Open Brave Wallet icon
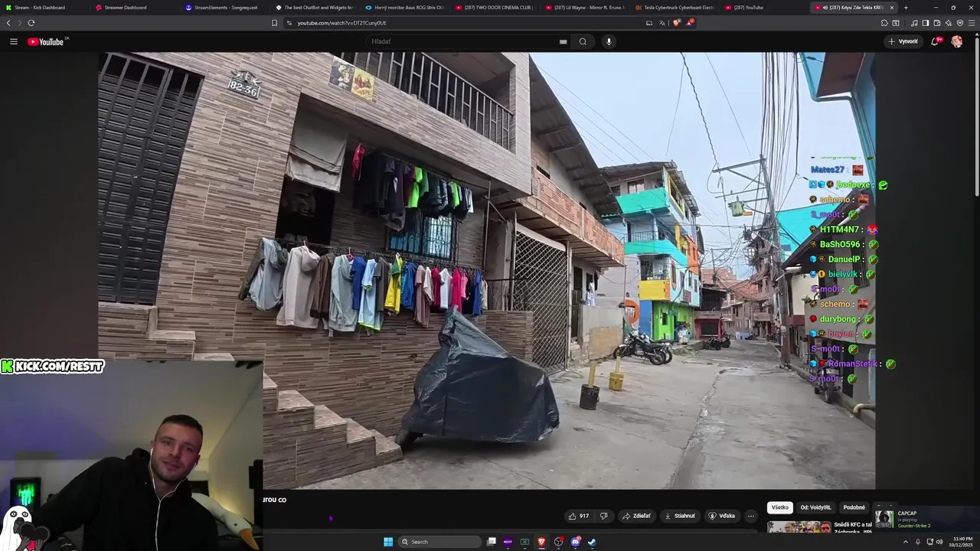Image resolution: width=980 pixels, height=551 pixels. (936, 23)
